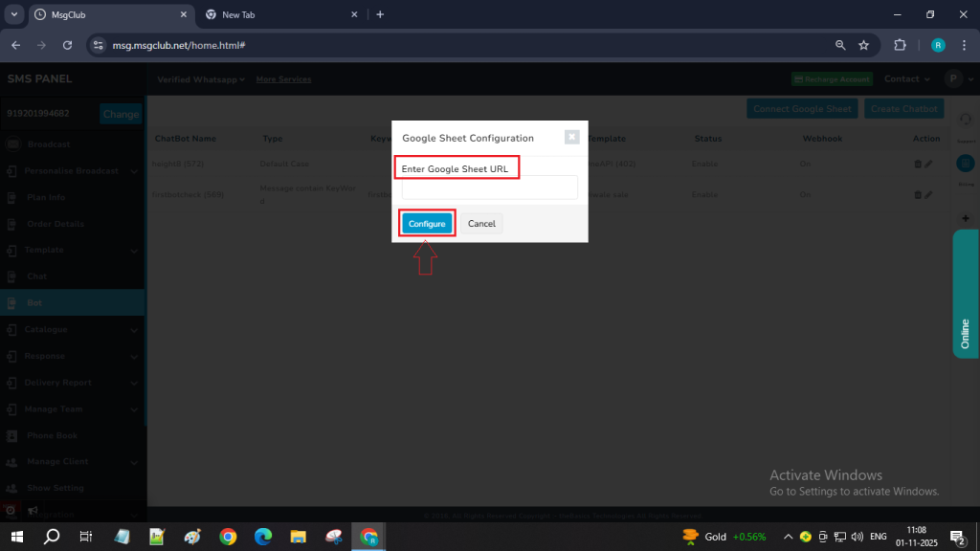Open the Chrome extensions puzzle icon
The height and width of the screenshot is (551, 980).
click(x=900, y=45)
